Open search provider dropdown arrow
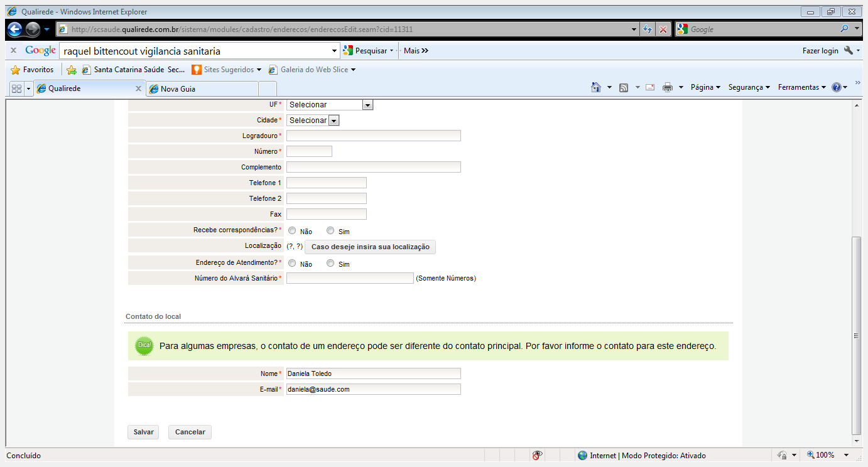The width and height of the screenshot is (868, 467). click(x=857, y=29)
